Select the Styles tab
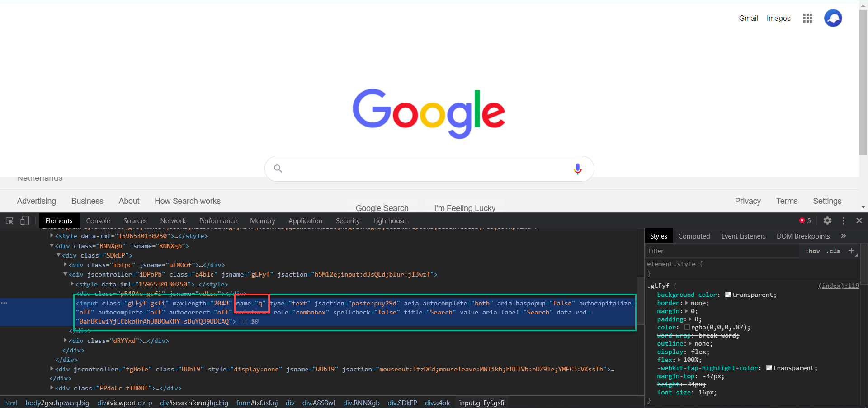868x408 pixels. [x=658, y=236]
